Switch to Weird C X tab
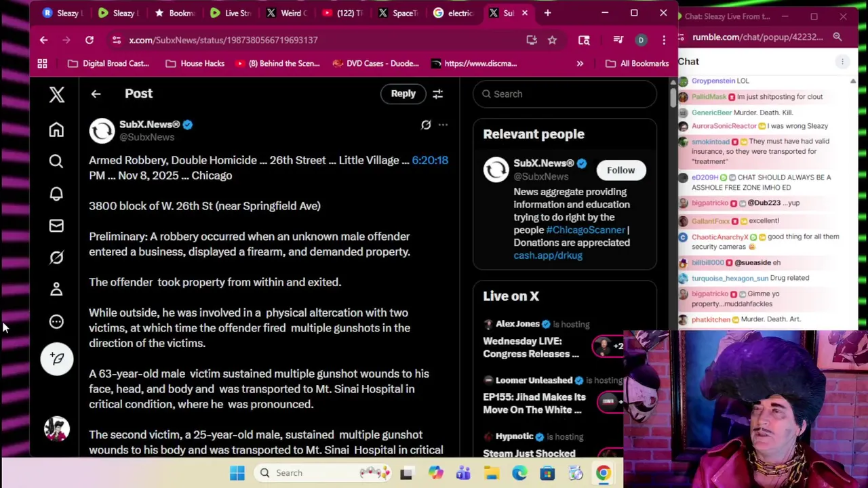 pos(287,13)
